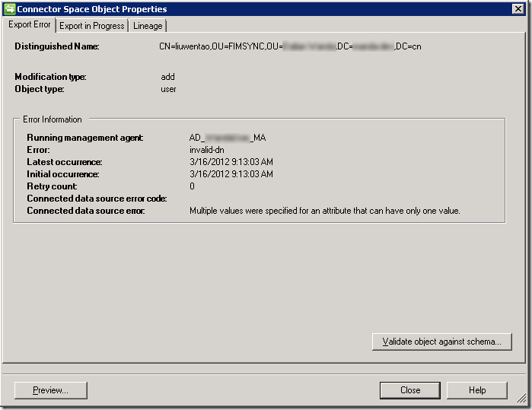Close the properties dialog with Close button

pos(410,390)
